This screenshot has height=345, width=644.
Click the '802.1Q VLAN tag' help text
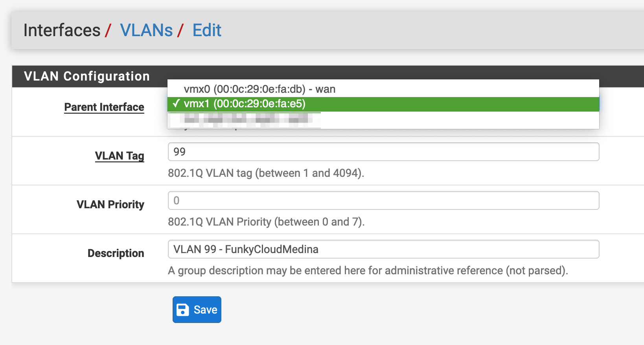coord(266,173)
